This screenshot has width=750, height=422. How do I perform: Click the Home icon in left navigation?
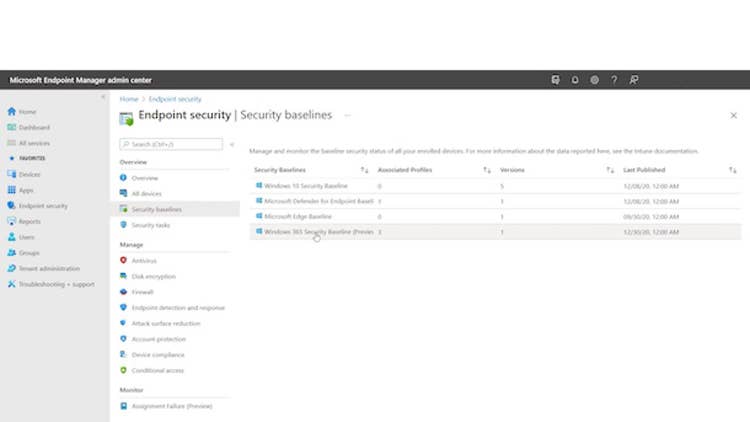(12, 112)
